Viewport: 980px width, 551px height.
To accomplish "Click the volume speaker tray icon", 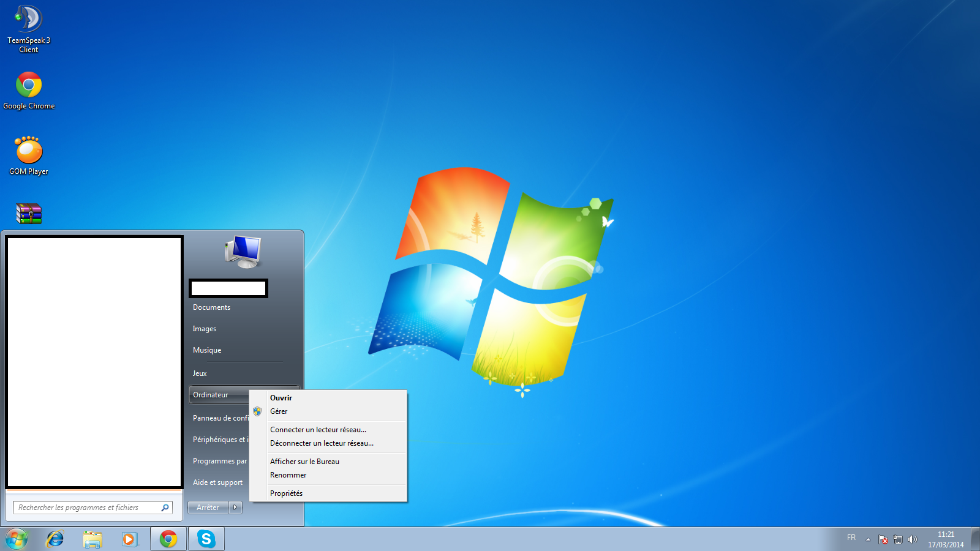I will [913, 539].
